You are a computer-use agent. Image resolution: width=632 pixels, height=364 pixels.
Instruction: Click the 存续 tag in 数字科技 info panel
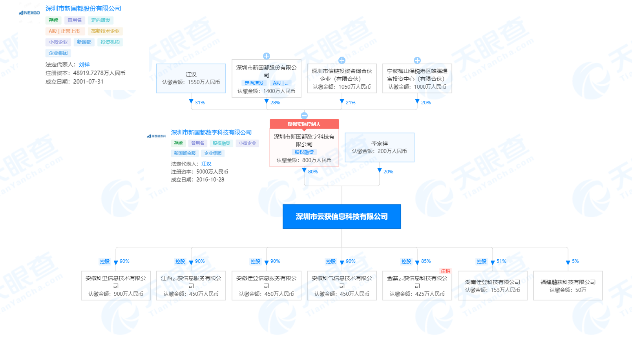point(178,144)
